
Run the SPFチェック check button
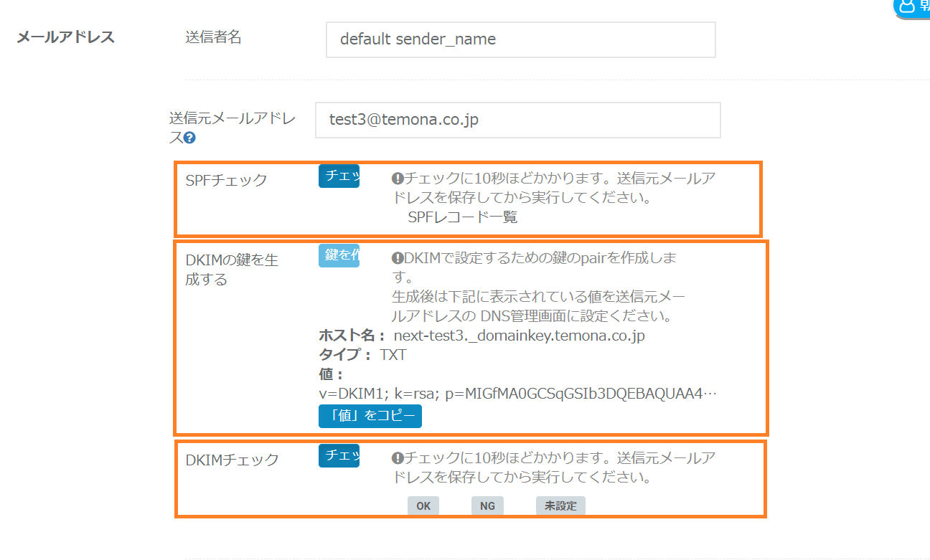click(339, 176)
